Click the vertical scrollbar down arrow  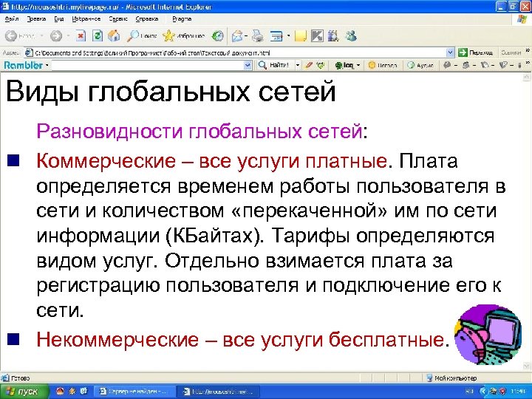click(526, 366)
